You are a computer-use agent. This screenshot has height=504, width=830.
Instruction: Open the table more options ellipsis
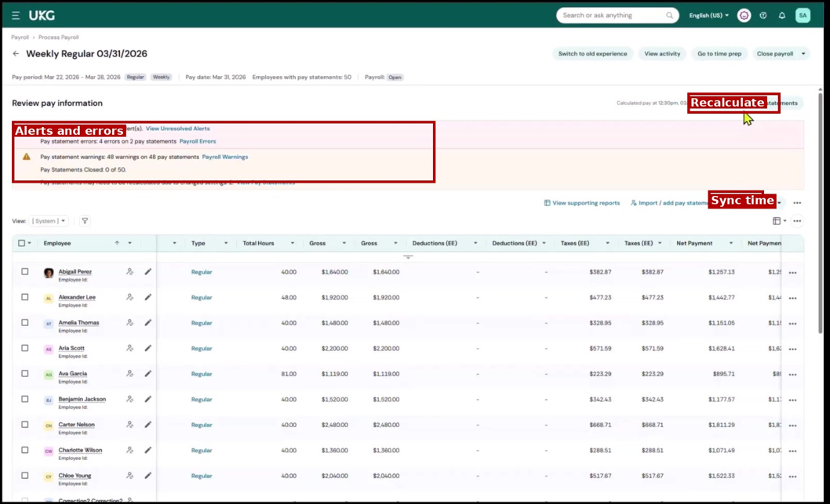tap(797, 221)
